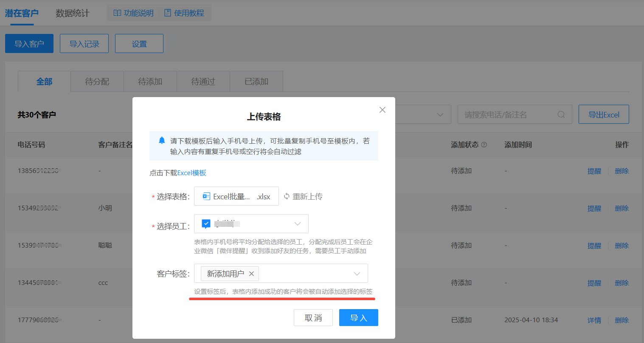The image size is (644, 343).
Task: Click the 添加状态 help question icon
Action: coord(484,145)
